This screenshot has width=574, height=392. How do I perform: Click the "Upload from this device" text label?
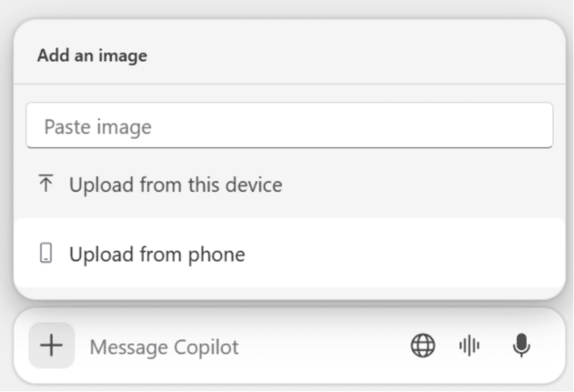pos(176,185)
